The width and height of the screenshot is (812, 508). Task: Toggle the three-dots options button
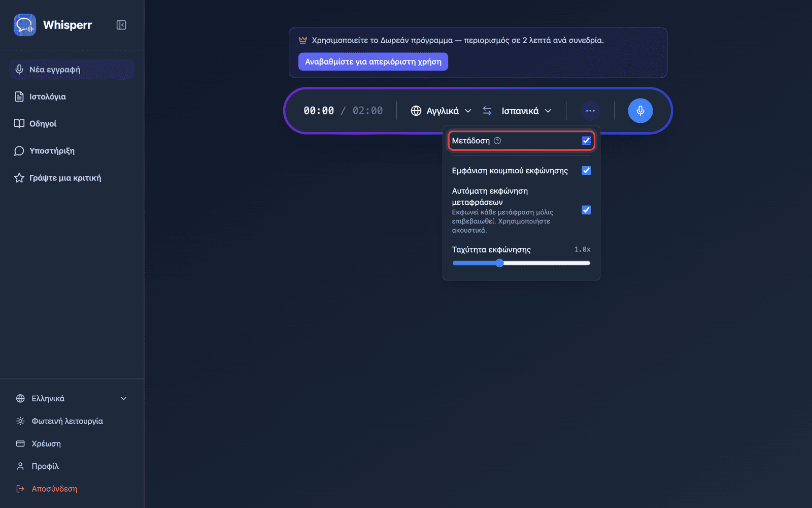click(590, 111)
